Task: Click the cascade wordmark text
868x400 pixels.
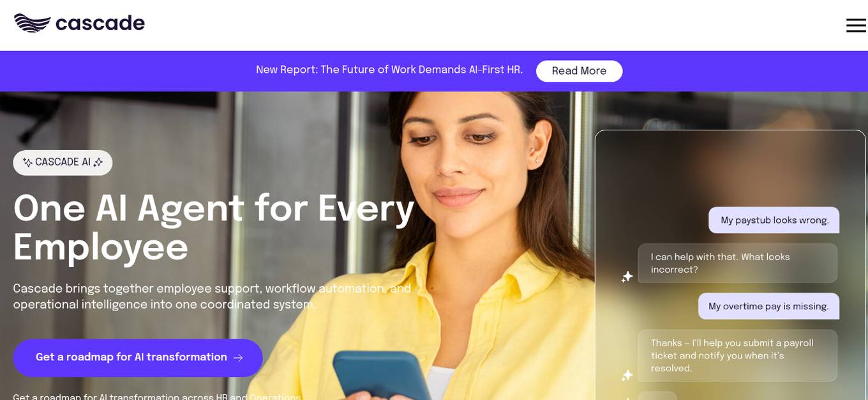Action: (100, 23)
